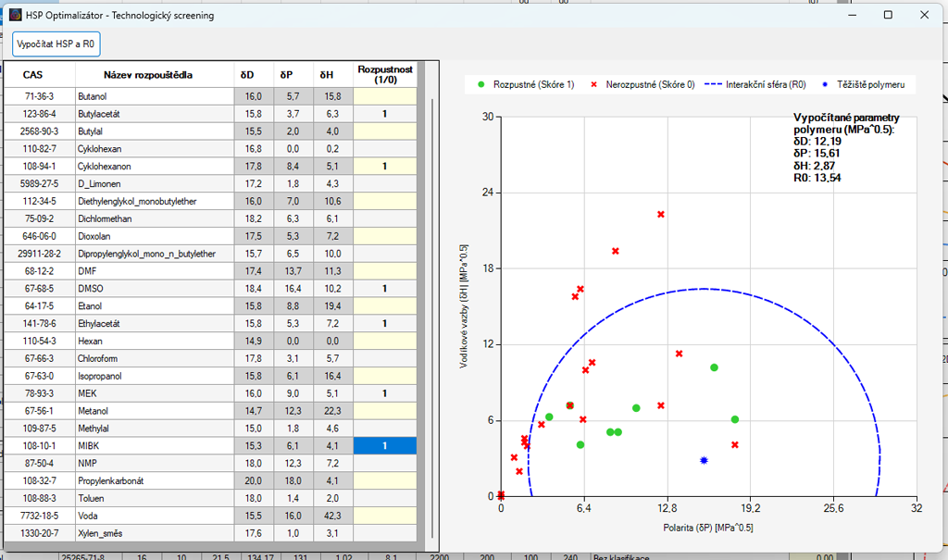Click the Rozpustné (Skóre 1) legend entry
This screenshot has width=948, height=560.
click(x=526, y=84)
